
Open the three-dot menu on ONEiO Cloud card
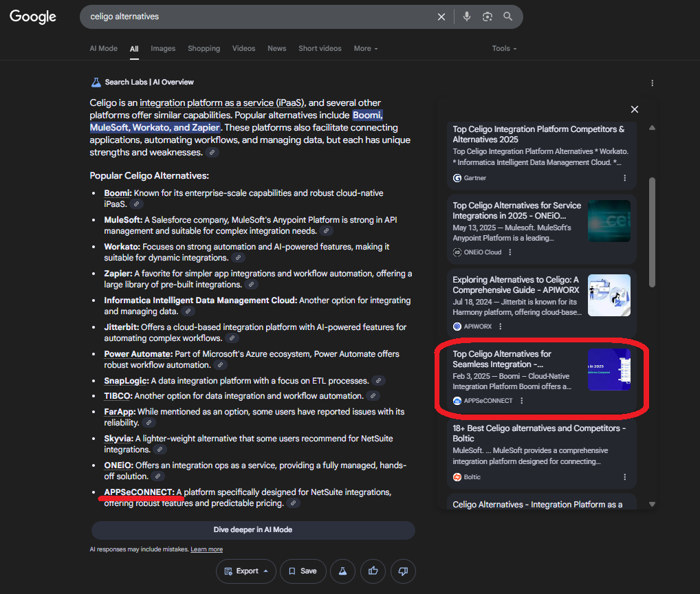(510, 252)
